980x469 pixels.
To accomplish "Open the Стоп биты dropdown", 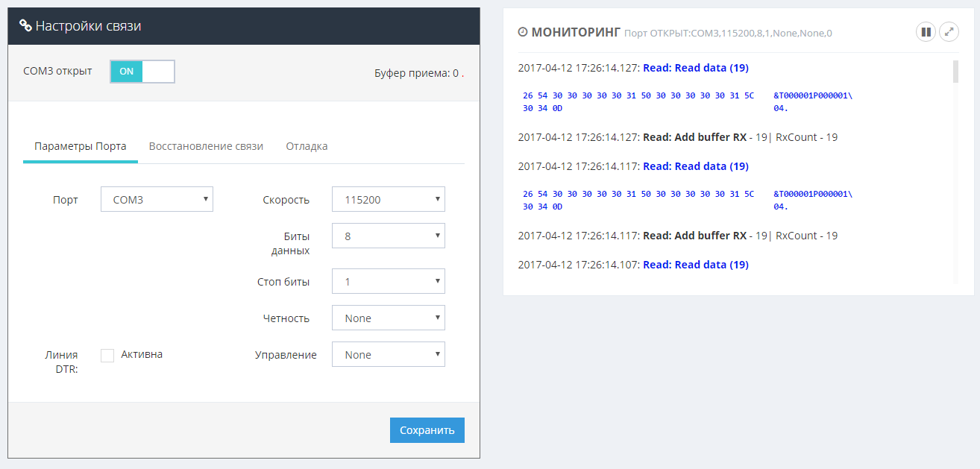I will (x=388, y=282).
